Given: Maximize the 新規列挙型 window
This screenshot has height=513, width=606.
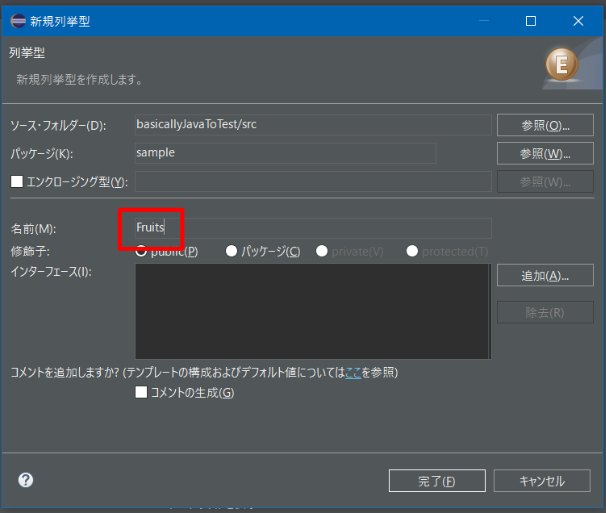Looking at the screenshot, I should tap(531, 21).
